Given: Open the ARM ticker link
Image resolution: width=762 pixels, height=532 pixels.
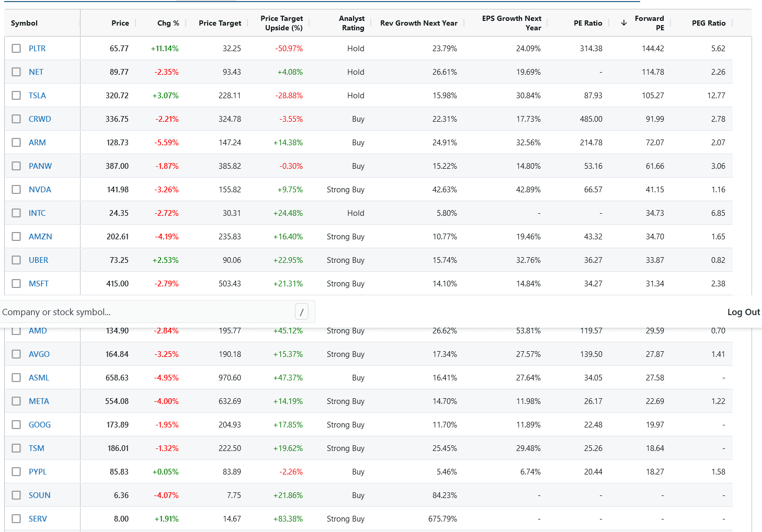Looking at the screenshot, I should pyautogui.click(x=37, y=142).
